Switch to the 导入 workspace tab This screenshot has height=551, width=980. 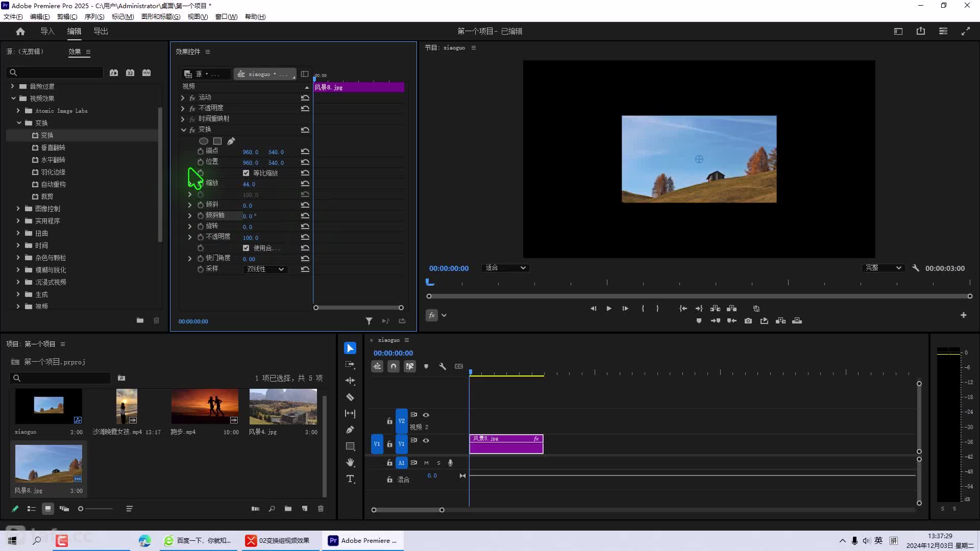coord(47,31)
